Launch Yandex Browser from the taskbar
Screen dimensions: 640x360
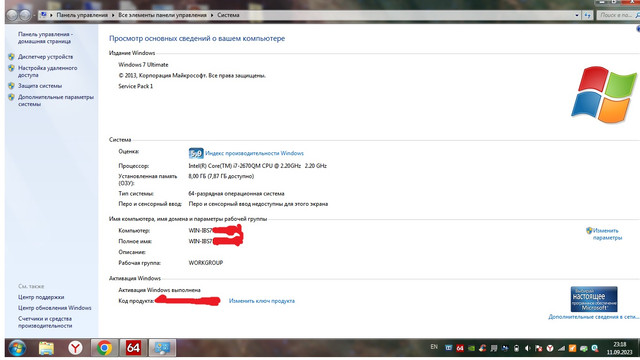[x=75, y=348]
